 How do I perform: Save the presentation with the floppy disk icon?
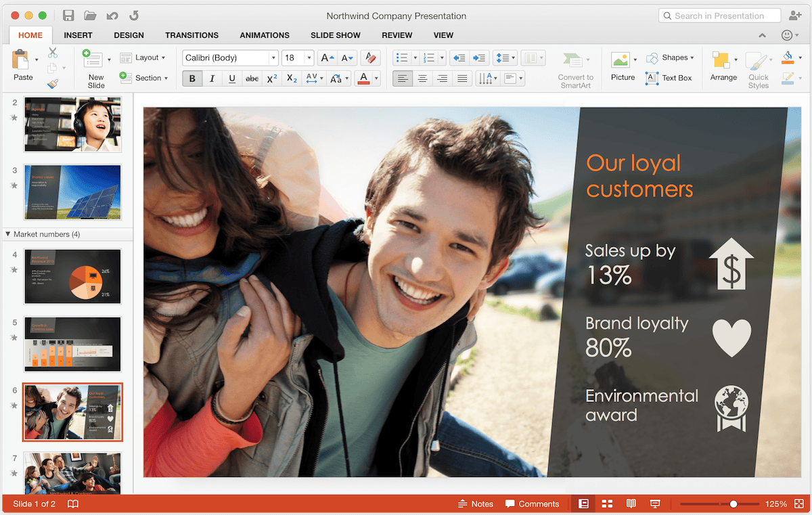coord(68,16)
